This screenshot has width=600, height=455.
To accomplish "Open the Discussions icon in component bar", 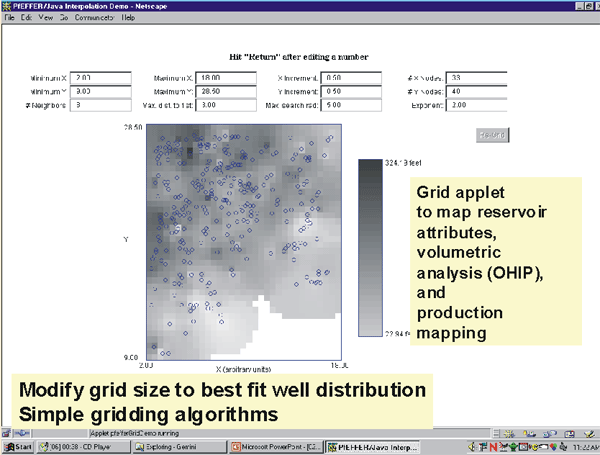I will pyautogui.click(x=550, y=434).
